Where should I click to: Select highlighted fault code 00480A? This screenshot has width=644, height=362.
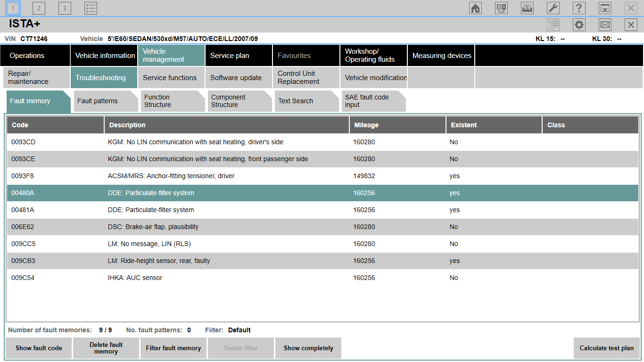coord(323,193)
